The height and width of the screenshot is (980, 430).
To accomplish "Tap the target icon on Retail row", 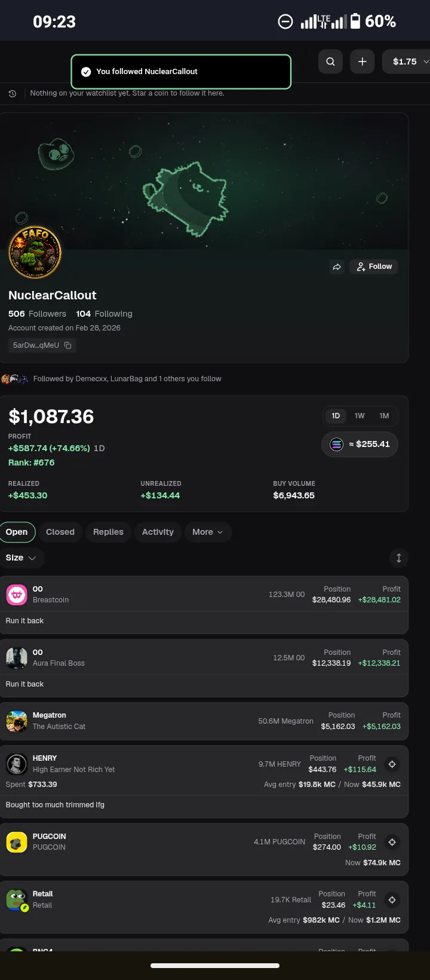I will point(392,900).
